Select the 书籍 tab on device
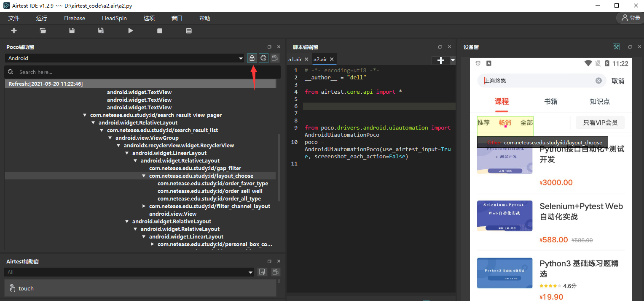Screen dimensions: 644x301 551,101
